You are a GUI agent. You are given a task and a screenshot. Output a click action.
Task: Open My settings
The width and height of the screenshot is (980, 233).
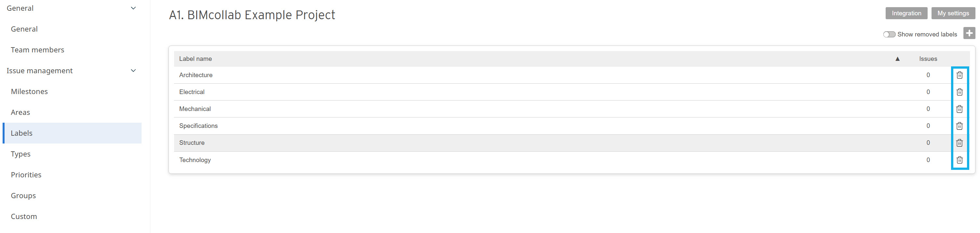pyautogui.click(x=953, y=13)
